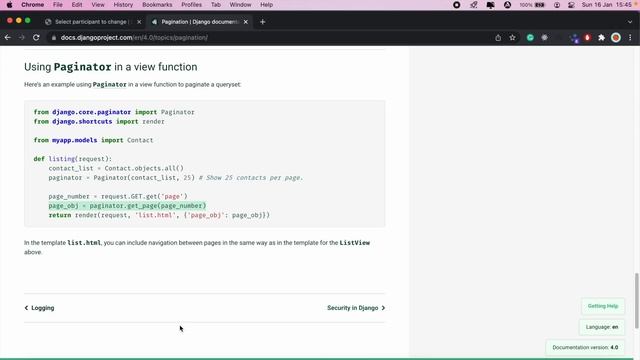Image resolution: width=640 pixels, height=360 pixels.
Task: Click the rocket icon in menu bar
Action: [473, 5]
